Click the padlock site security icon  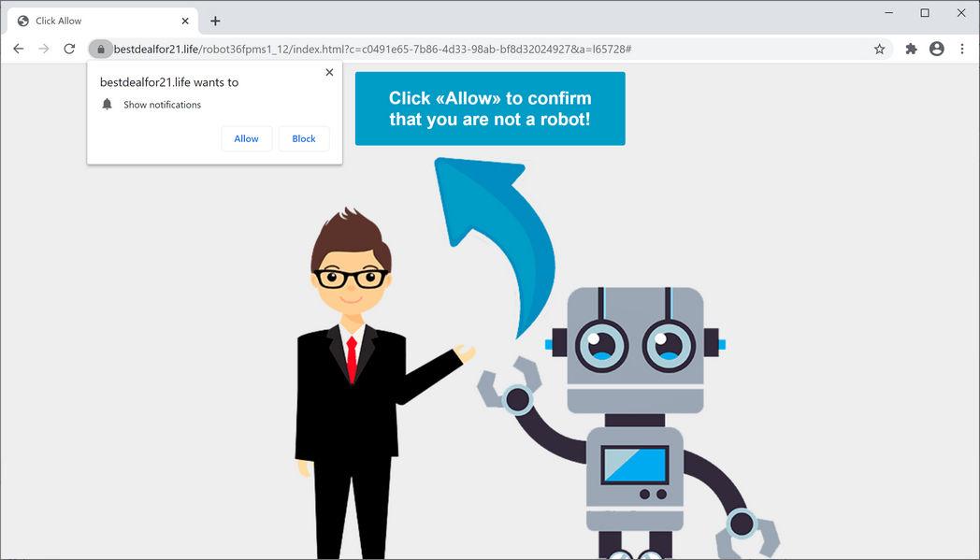pyautogui.click(x=100, y=49)
